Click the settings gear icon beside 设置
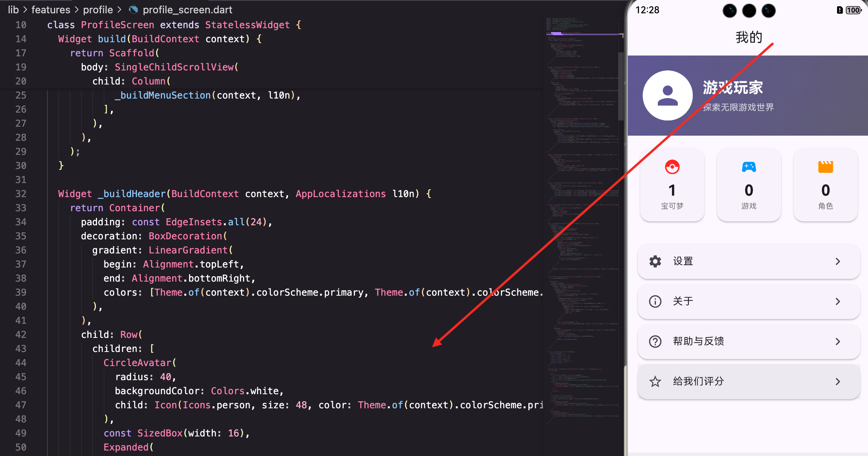868x456 pixels. point(655,261)
